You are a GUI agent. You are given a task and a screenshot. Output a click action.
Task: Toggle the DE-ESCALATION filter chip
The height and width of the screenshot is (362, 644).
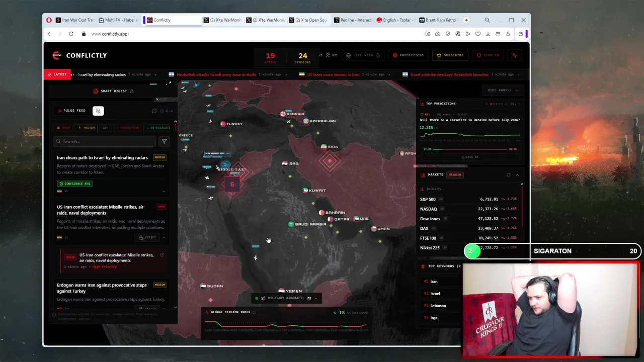pyautogui.click(x=158, y=128)
